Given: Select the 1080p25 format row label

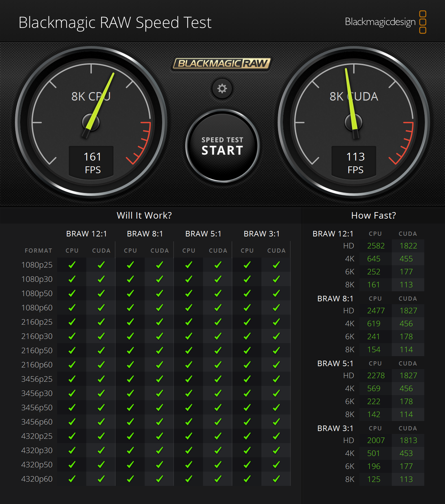Looking at the screenshot, I should pyautogui.click(x=37, y=265).
